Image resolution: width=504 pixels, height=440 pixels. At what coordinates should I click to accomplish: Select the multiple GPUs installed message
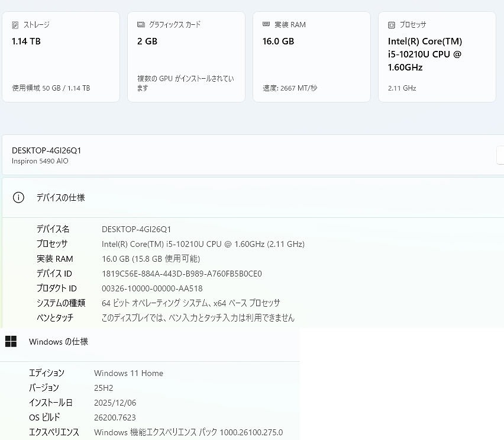tap(185, 83)
